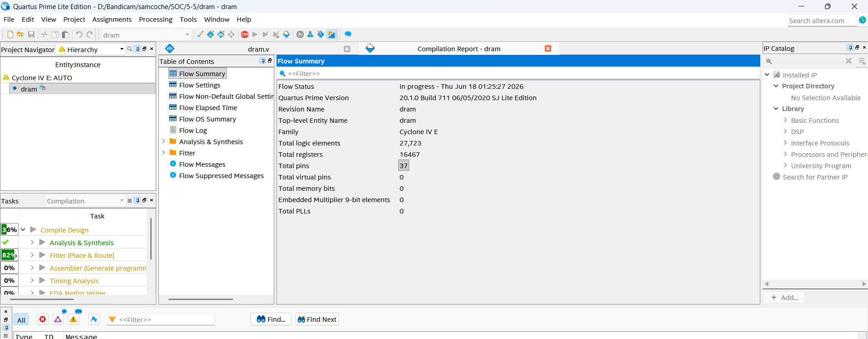
Task: Toggle yellow warning messages filter
Action: click(73, 320)
